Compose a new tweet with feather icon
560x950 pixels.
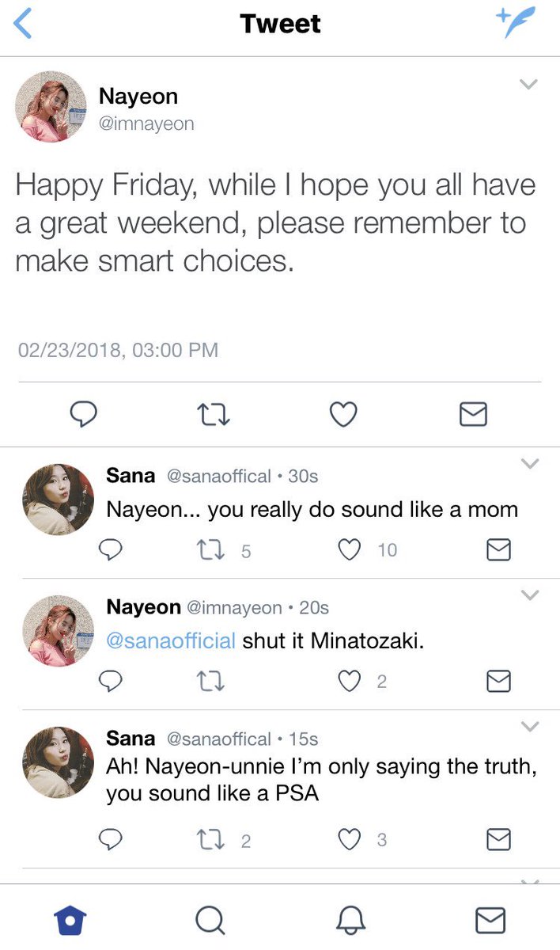pos(515,23)
